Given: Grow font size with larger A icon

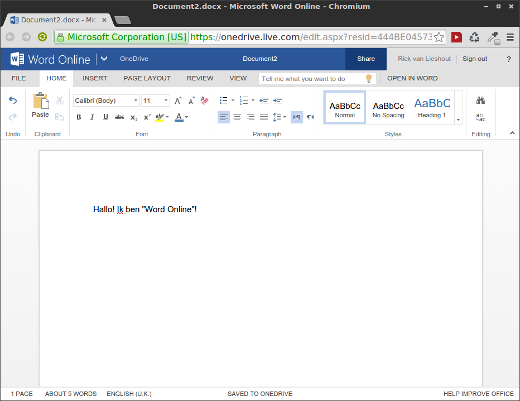Looking at the screenshot, I should [178, 100].
